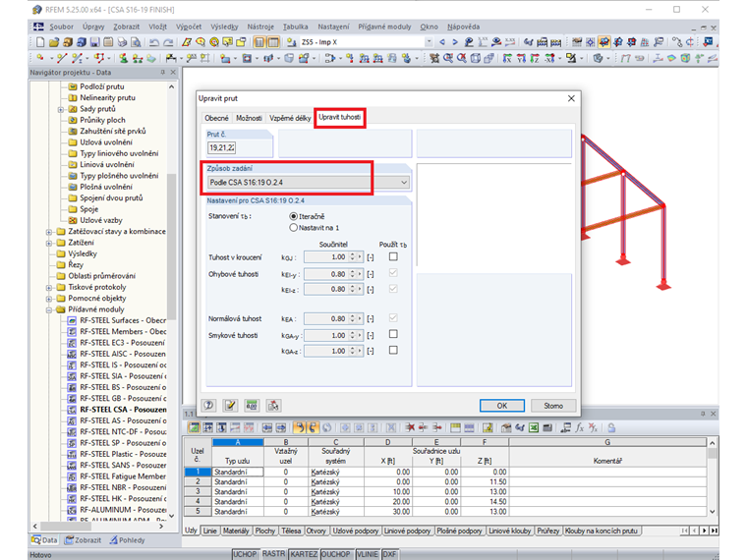
Task: Switch to Možnosti tab in dialog
Action: point(249,118)
